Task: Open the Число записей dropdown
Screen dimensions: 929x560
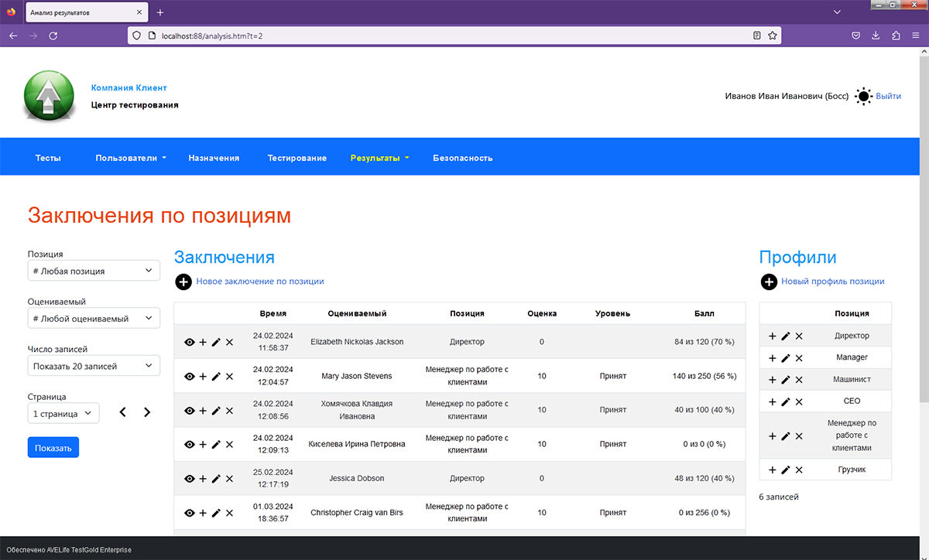Action: click(94, 366)
